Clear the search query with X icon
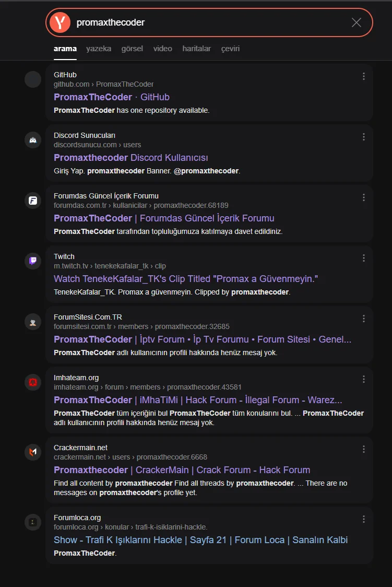This screenshot has width=392, height=587. pos(357,22)
